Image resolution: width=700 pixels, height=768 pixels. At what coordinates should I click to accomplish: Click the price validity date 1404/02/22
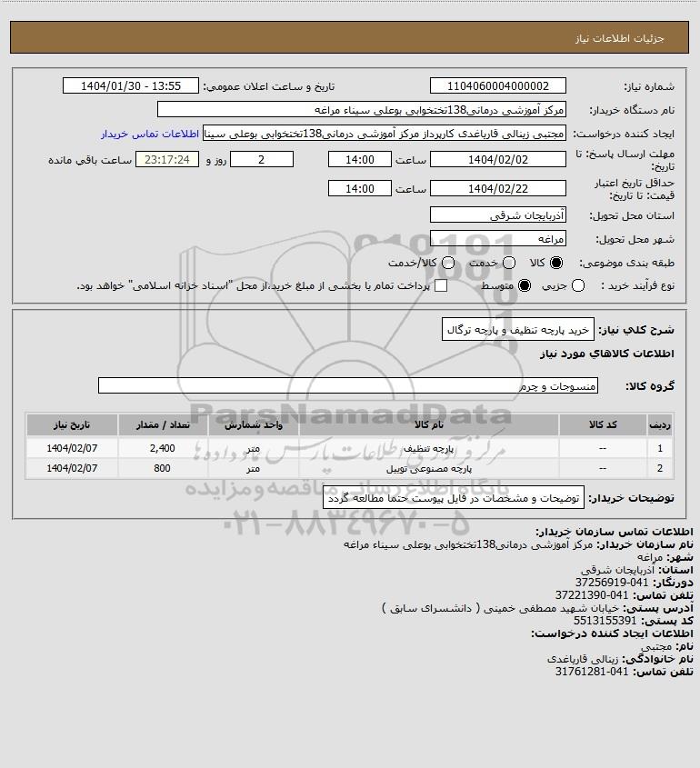tap(497, 188)
